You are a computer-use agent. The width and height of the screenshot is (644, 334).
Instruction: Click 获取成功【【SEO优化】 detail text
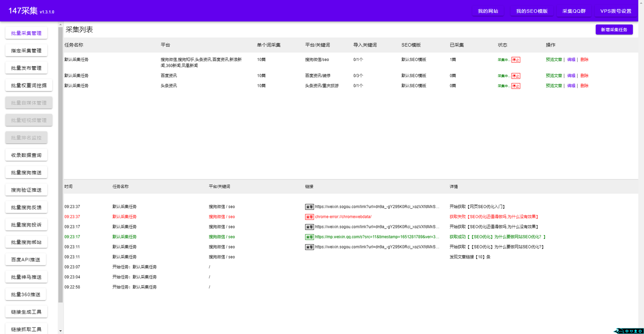tap(498, 237)
